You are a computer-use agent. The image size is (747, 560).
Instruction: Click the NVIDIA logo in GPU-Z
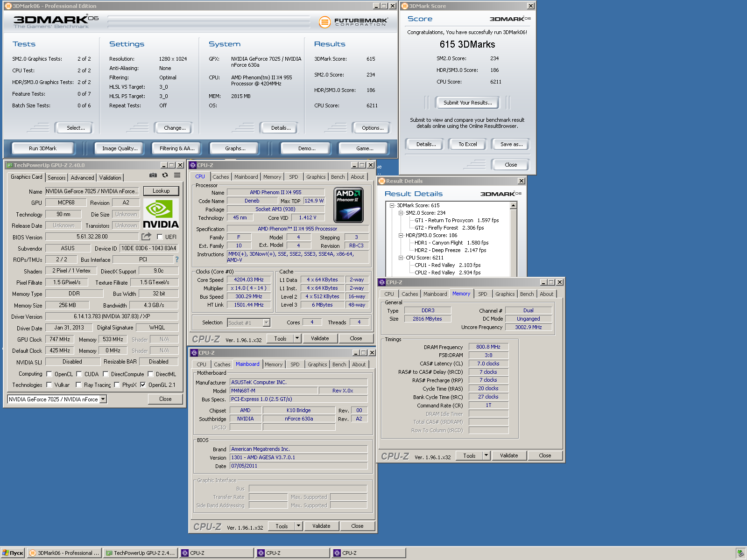[x=161, y=214]
